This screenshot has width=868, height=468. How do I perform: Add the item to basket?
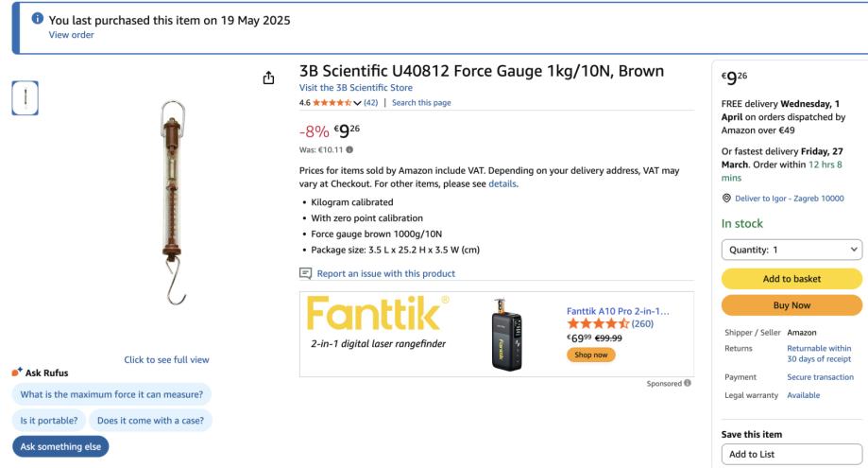coord(791,279)
